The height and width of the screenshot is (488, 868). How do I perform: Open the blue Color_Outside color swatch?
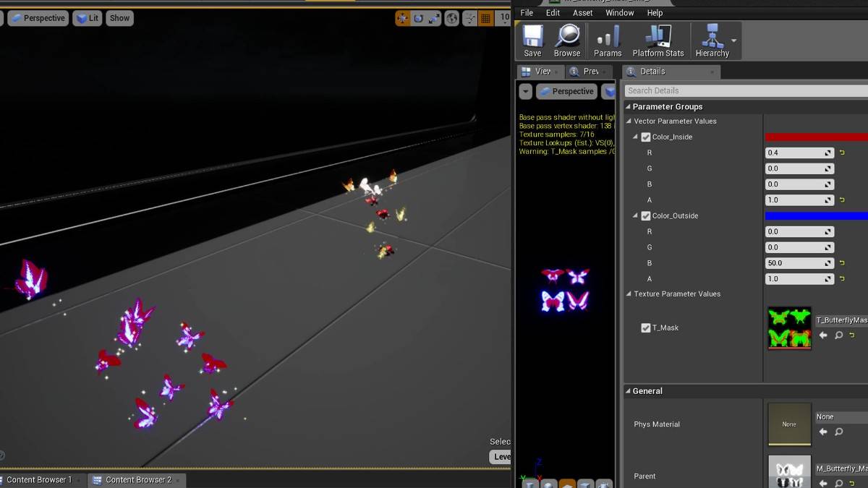tap(816, 215)
